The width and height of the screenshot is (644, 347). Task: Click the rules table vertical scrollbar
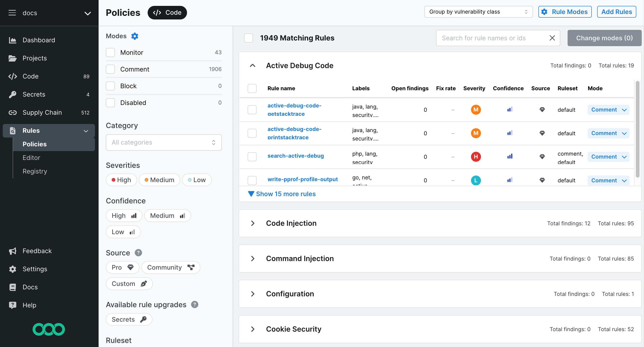[637, 129]
